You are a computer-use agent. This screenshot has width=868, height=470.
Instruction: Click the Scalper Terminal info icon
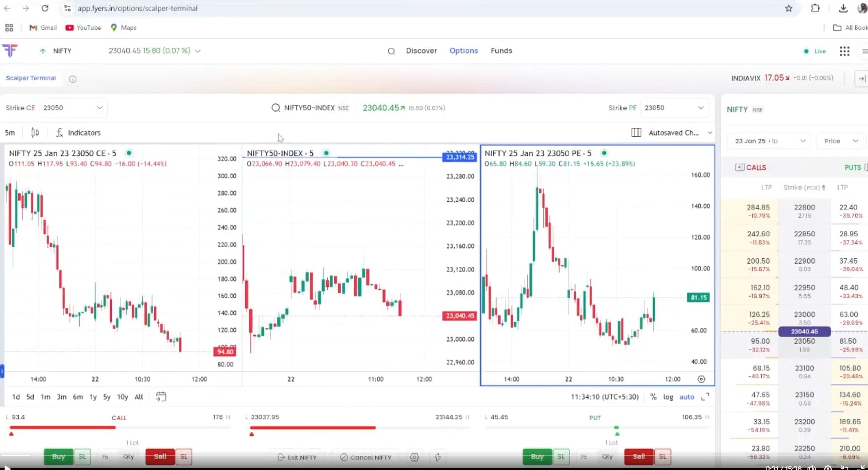[x=73, y=79]
